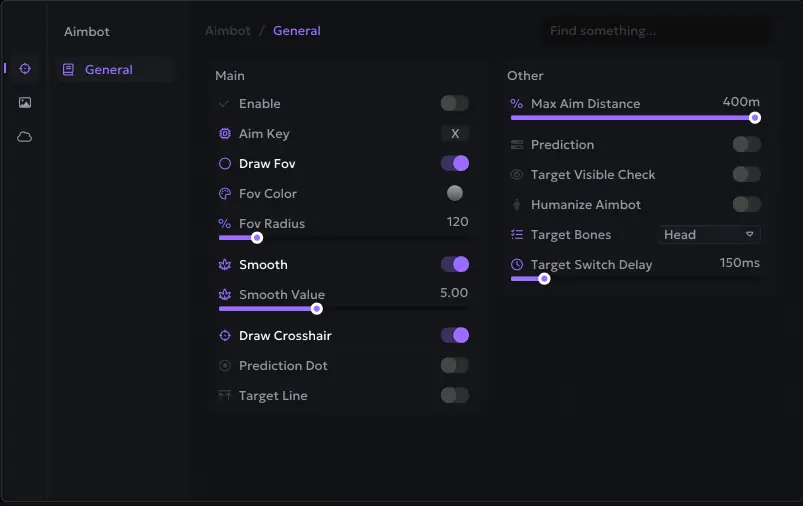
Task: Click the list icon next to Target Bones
Action: [x=517, y=235]
